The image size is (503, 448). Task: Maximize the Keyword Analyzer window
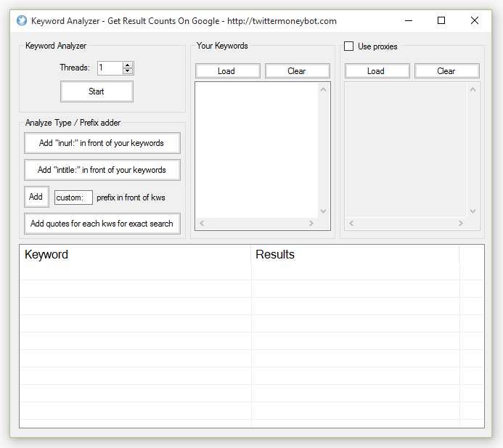[441, 21]
